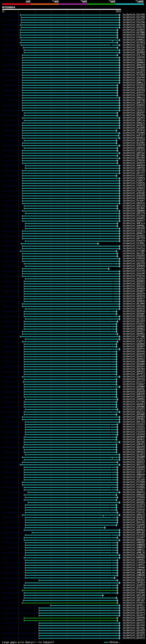Click the green alignment bar for UniRef100_P00870
The width and height of the screenshot is (146, 644).
pos(70,603)
